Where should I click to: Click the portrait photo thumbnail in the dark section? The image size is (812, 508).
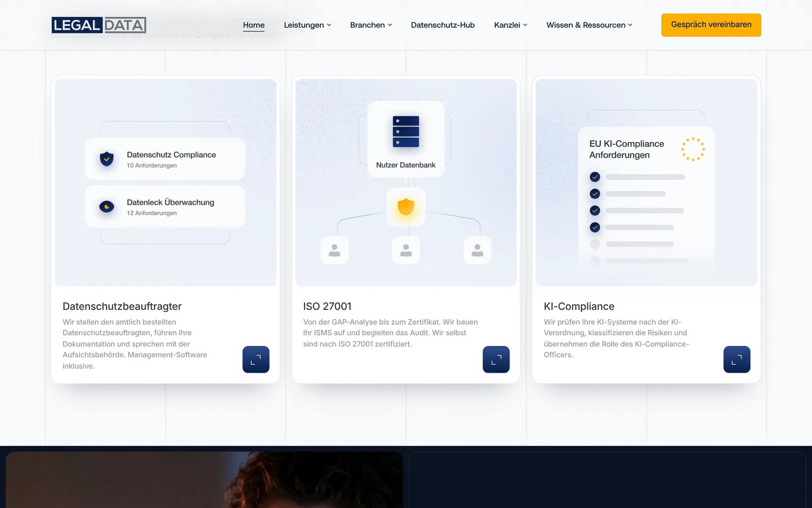point(205,480)
